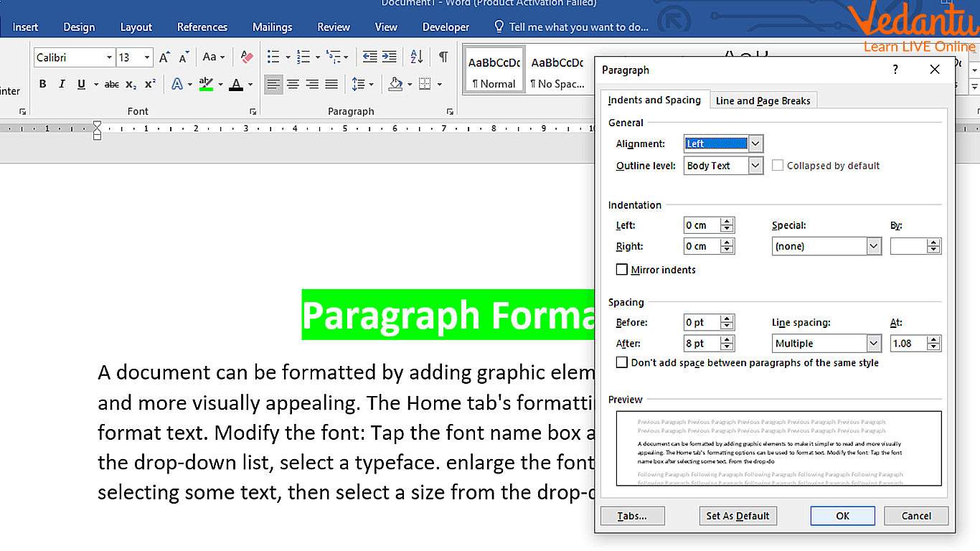The height and width of the screenshot is (551, 980).
Task: Open the Mailings ribbon tab
Action: coord(272,27)
